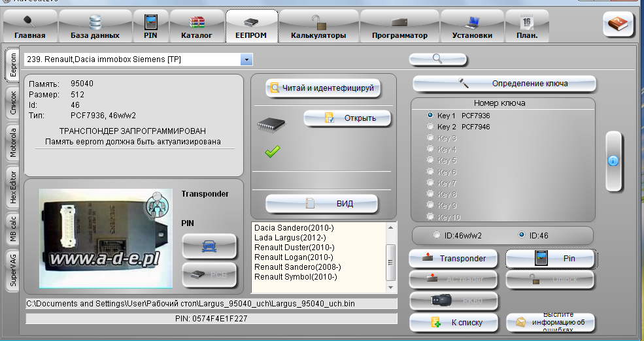The height and width of the screenshot is (341, 644).
Task: Open the SuperVAG side tab
Action: coord(12,270)
